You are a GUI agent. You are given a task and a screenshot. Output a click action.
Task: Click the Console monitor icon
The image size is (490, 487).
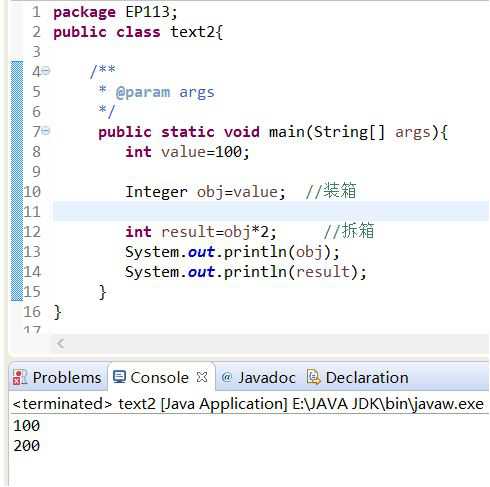point(119,377)
